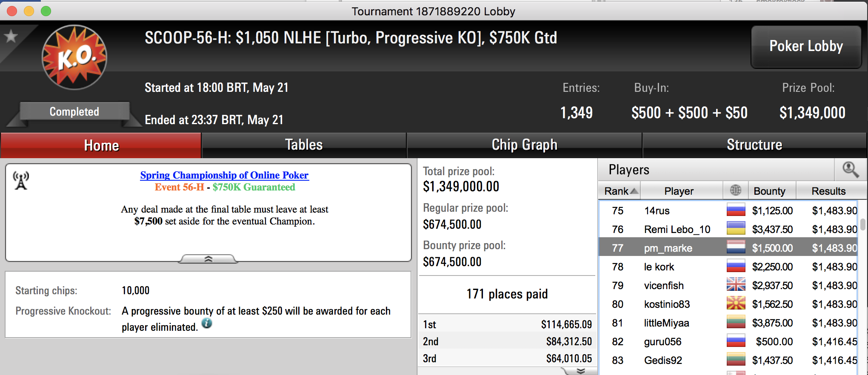The height and width of the screenshot is (375, 868).
Task: Open the player search magnifier
Action: coord(851,170)
